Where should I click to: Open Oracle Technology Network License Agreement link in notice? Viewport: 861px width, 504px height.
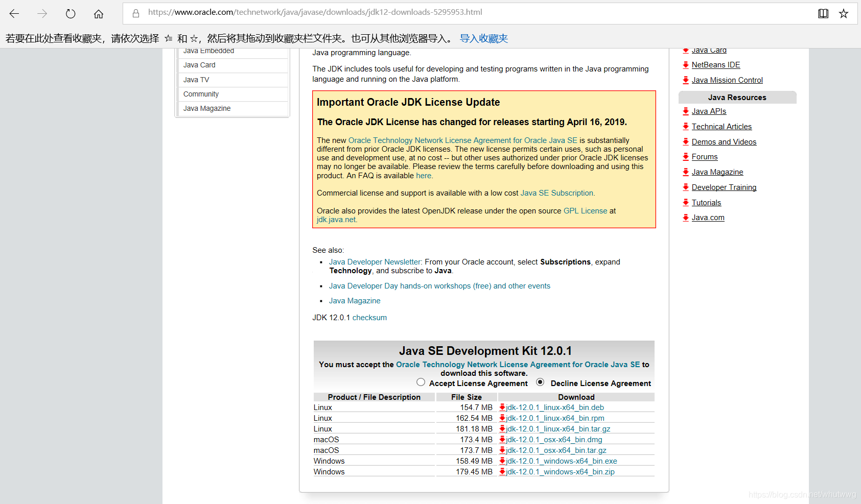coord(462,140)
